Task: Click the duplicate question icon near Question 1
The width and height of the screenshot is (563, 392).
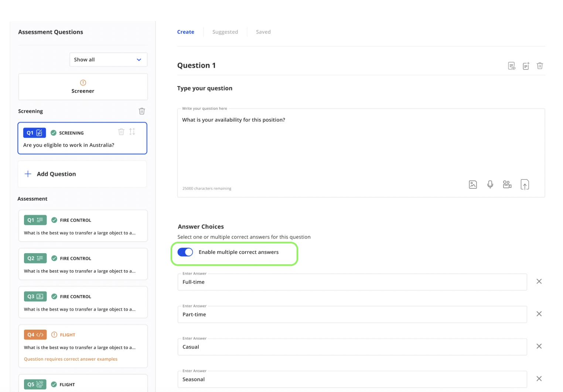Action: (x=526, y=66)
